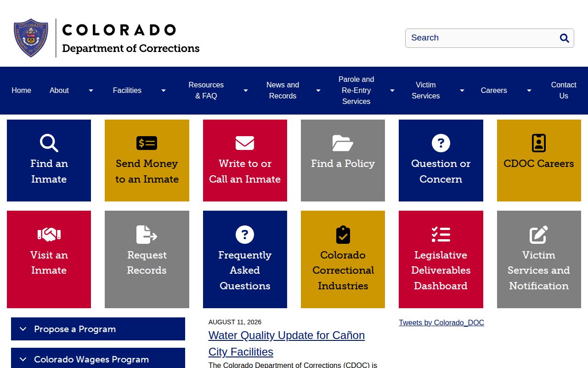This screenshot has width=588, height=368.
Task: Click the envelope icon on Write to or Call tile
Action: pos(245,143)
